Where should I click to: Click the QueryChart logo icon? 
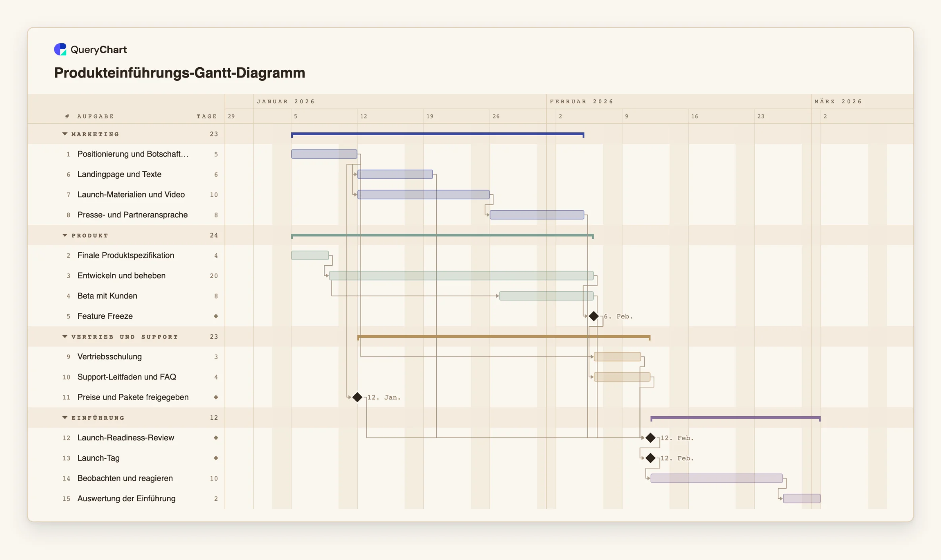pos(60,49)
